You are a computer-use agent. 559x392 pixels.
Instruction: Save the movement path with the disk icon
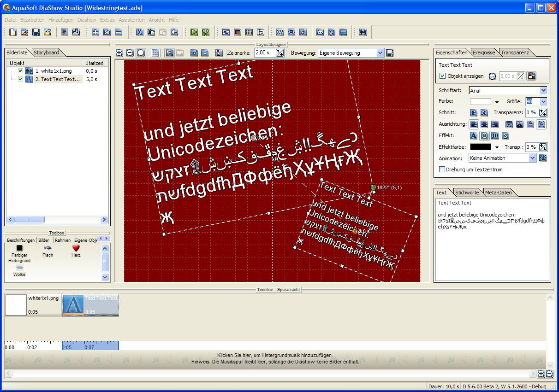(390, 53)
